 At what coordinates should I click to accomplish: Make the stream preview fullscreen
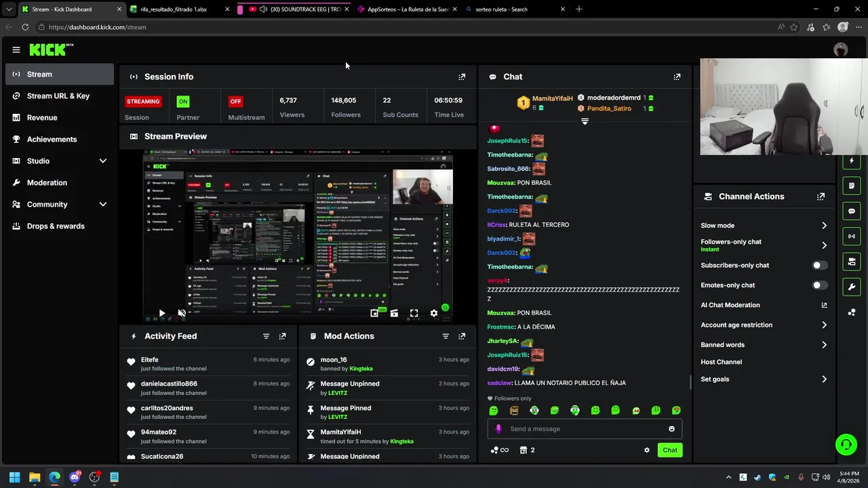(414, 313)
